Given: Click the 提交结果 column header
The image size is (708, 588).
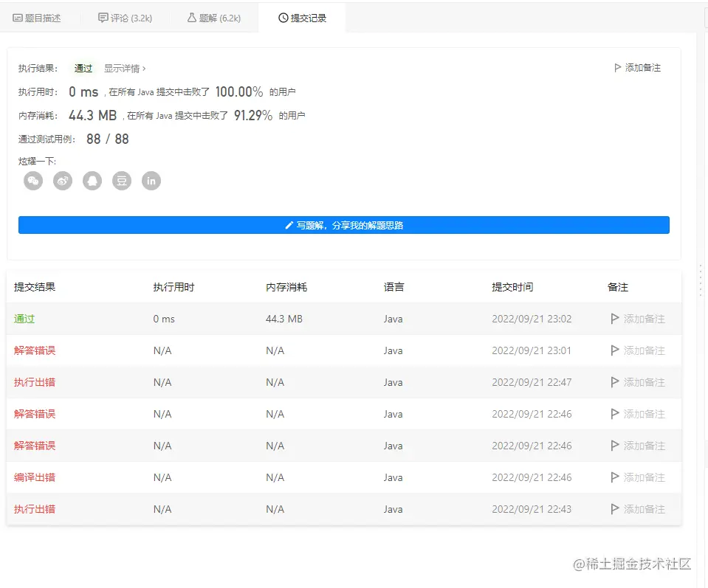Looking at the screenshot, I should click(x=34, y=287).
